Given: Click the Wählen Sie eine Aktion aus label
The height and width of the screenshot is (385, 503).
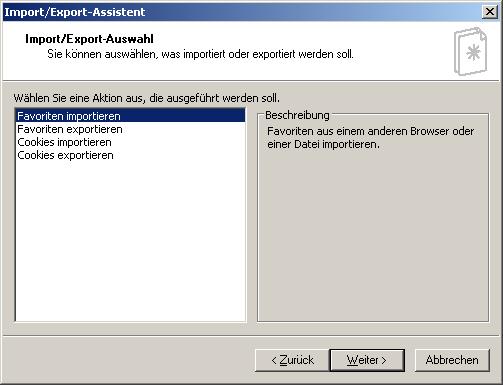Looking at the screenshot, I should (147, 98).
